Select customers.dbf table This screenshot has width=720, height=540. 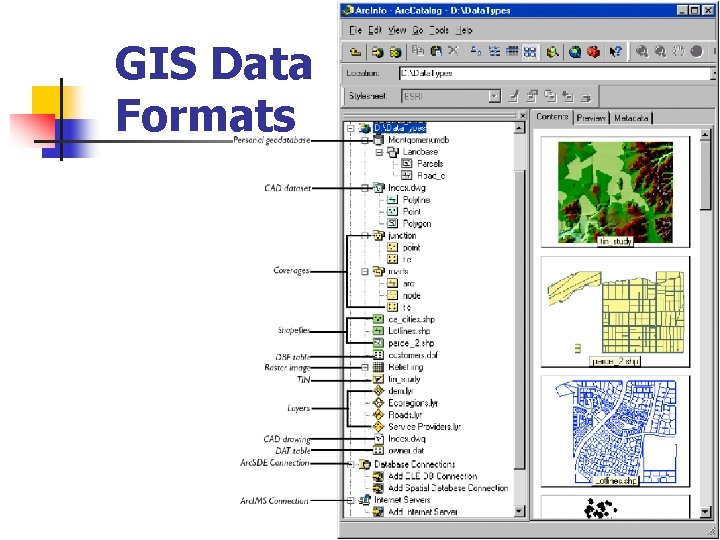pyautogui.click(x=413, y=355)
